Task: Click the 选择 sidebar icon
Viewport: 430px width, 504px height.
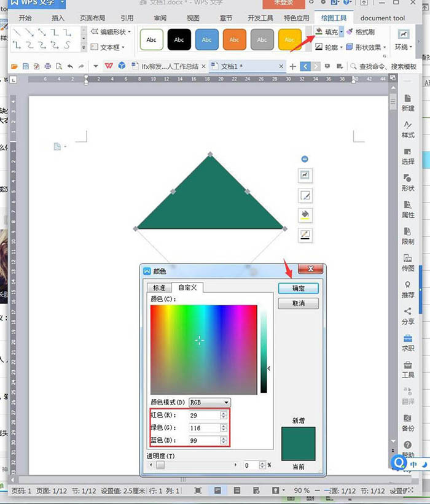Action: 407,156
